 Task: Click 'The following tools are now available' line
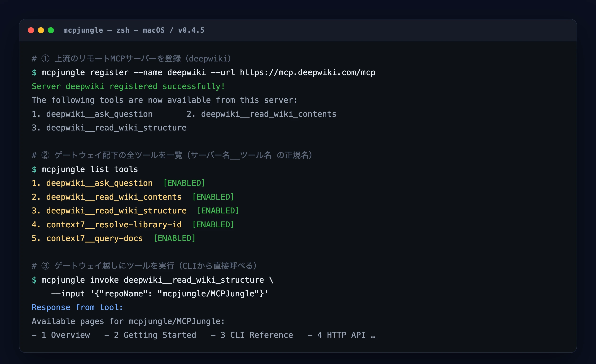pyautogui.click(x=164, y=100)
